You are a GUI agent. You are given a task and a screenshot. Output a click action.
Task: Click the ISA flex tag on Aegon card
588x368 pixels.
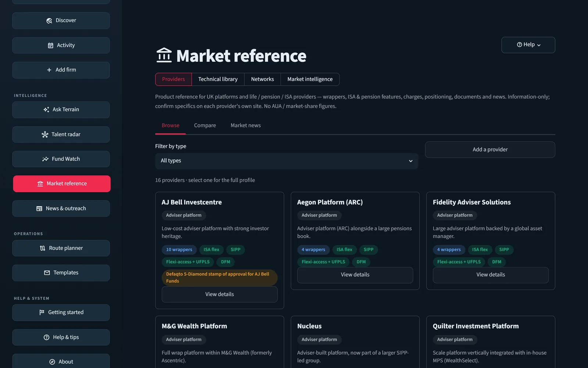tap(344, 250)
